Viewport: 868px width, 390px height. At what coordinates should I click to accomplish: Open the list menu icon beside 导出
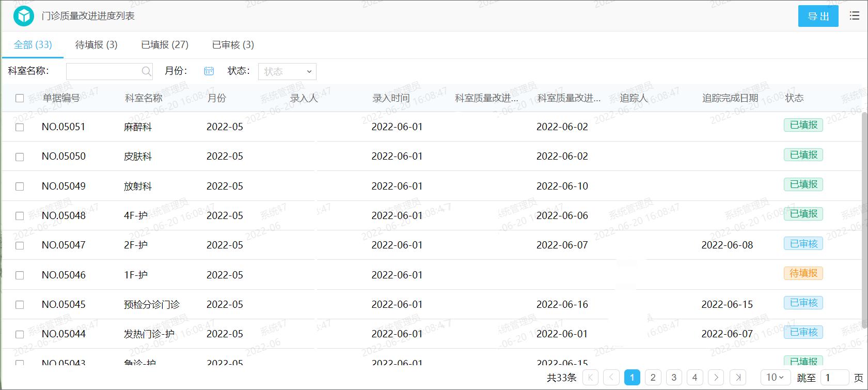(855, 16)
